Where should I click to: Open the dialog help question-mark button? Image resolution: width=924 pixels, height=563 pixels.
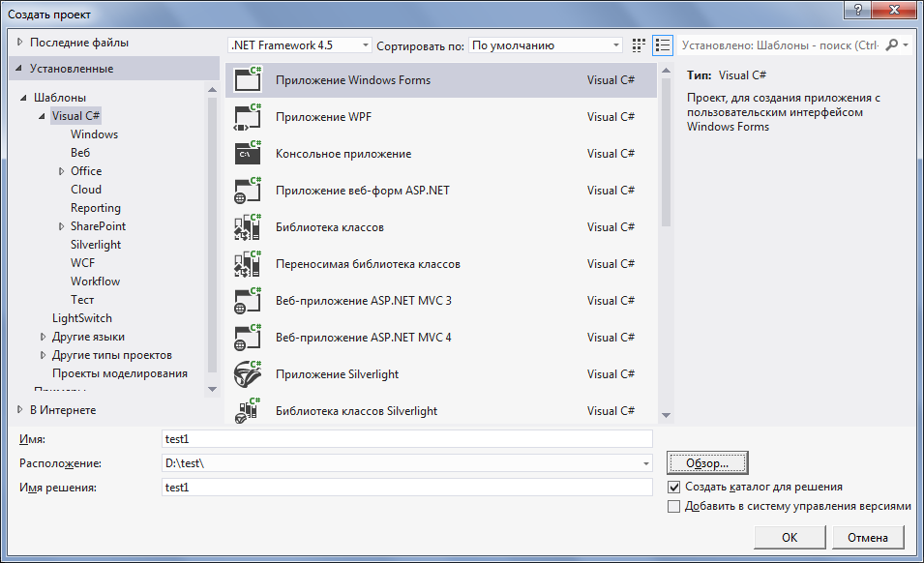pyautogui.click(x=858, y=10)
